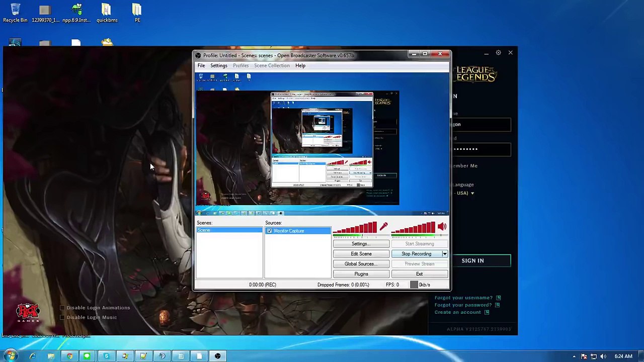Click the icon beside Create an account
This screenshot has width=644, height=362.
[x=487, y=312]
